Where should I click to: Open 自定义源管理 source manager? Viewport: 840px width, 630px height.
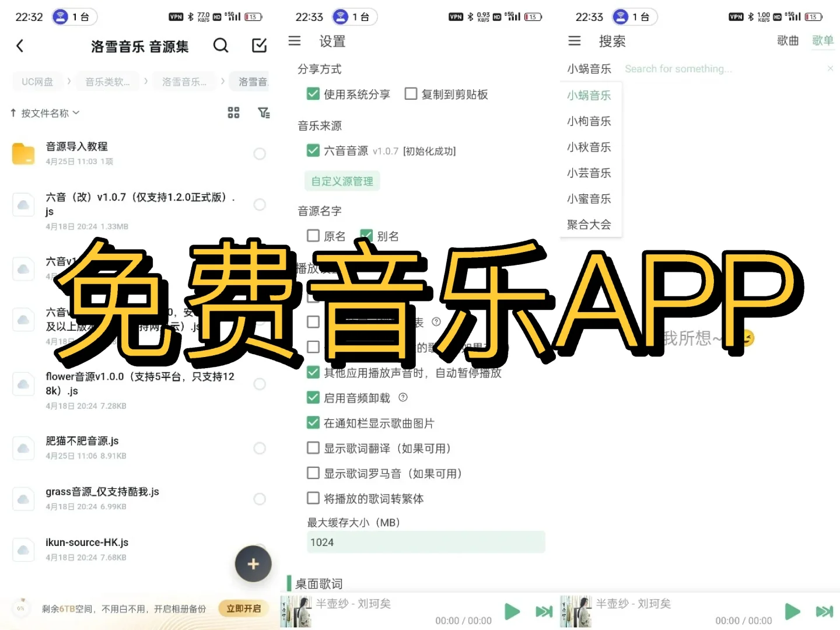(342, 181)
